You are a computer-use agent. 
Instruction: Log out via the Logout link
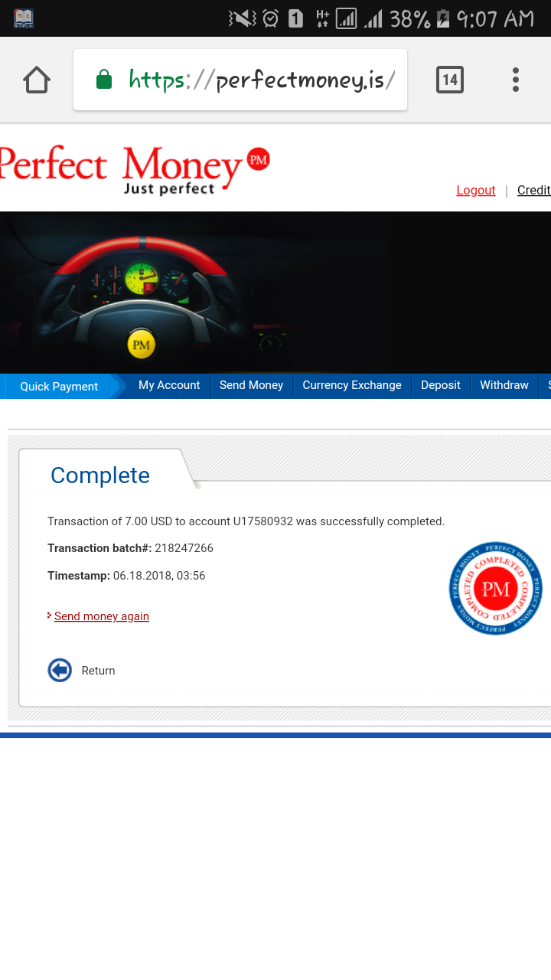[x=476, y=191]
